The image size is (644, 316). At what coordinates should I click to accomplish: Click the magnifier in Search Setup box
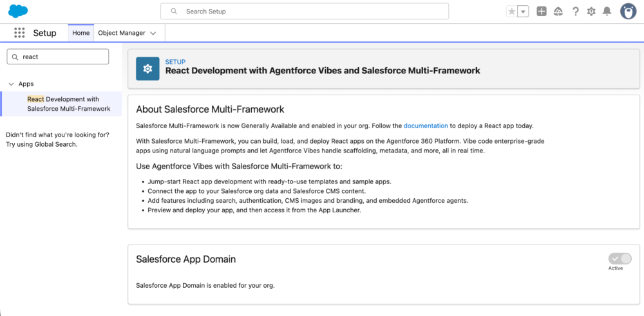point(174,12)
